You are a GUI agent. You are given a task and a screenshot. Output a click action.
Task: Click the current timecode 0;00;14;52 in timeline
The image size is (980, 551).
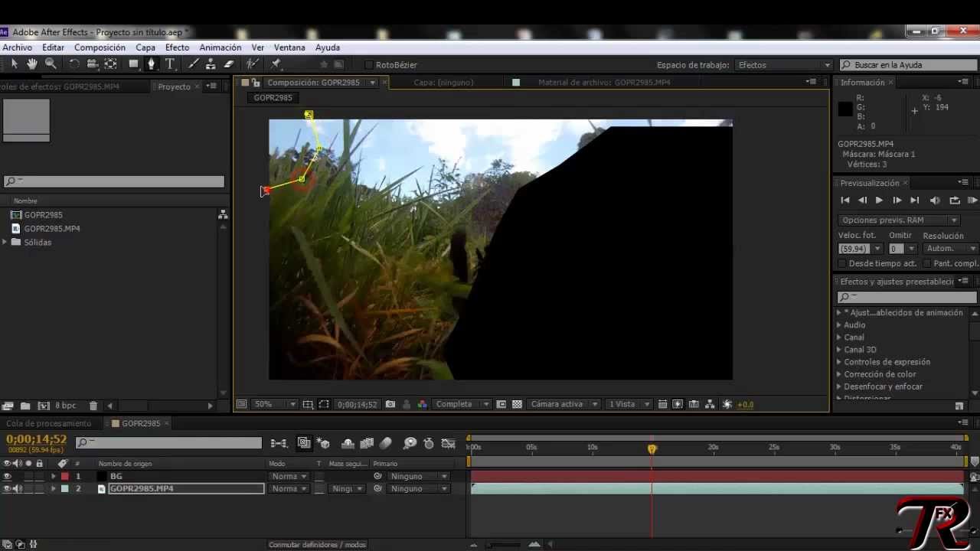tap(36, 439)
